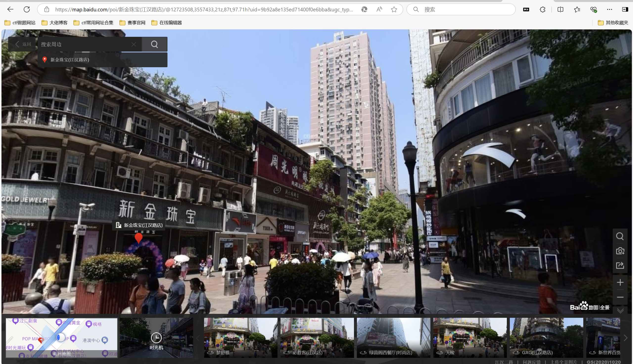Viewport: 633px width, 364px height.
Task: Collapse thumbnail strip with down chevron
Action: click(x=620, y=311)
